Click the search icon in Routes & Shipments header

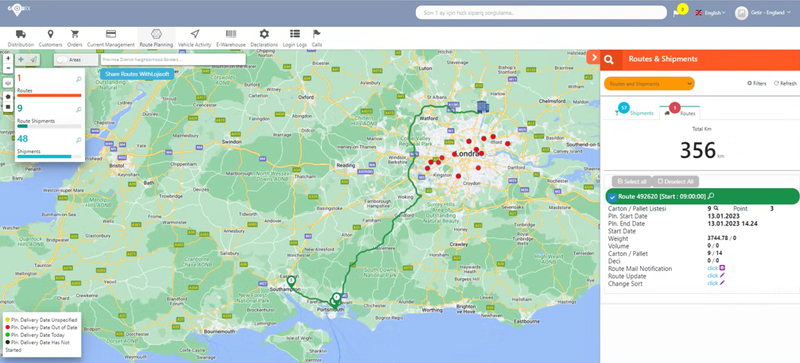coord(609,59)
